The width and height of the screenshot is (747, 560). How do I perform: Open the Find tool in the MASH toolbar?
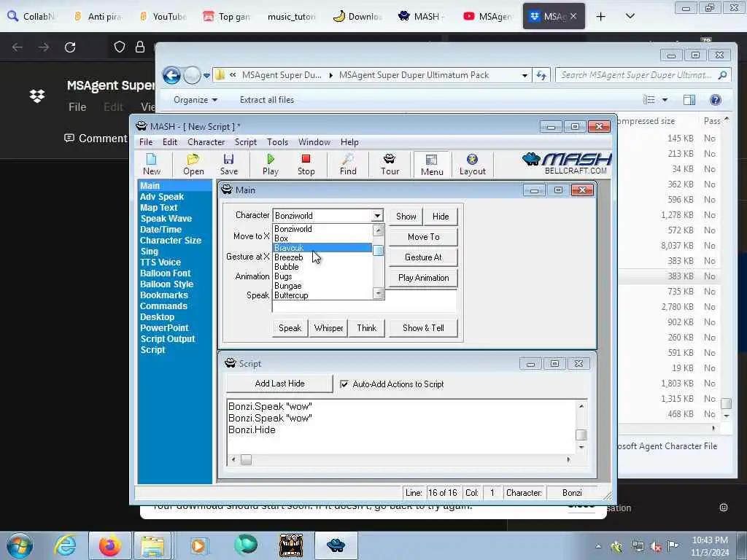coord(348,164)
